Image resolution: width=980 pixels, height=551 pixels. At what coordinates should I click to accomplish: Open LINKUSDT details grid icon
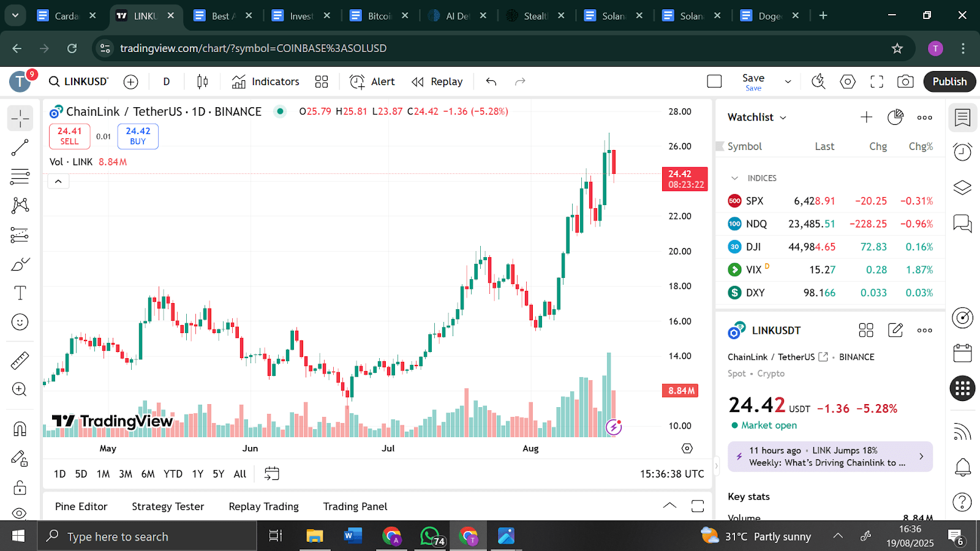click(866, 331)
